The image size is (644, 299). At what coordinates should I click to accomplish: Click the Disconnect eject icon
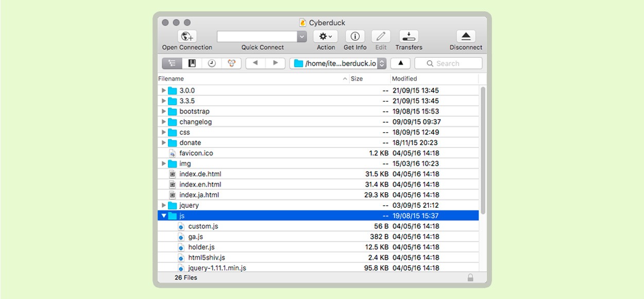(x=466, y=37)
